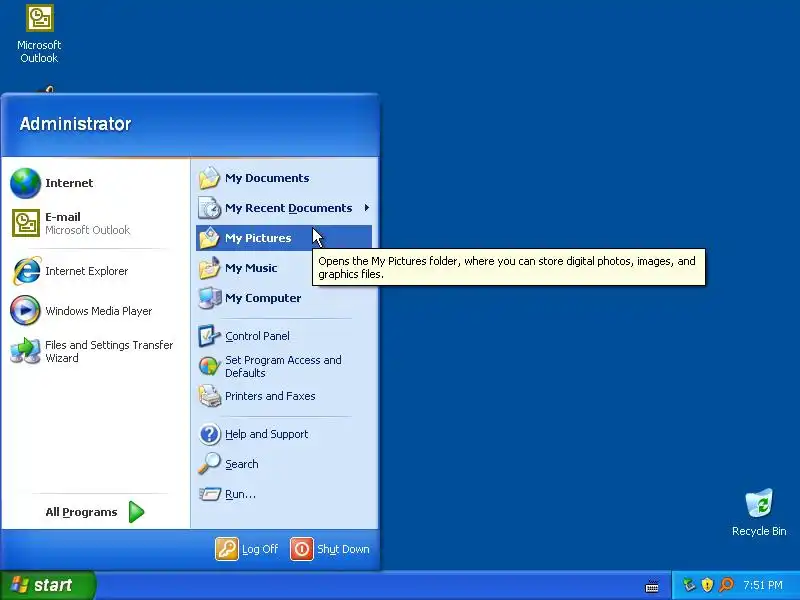Click the Files and Settings Transfer Wizard text
The height and width of the screenshot is (600, 800).
(109, 351)
